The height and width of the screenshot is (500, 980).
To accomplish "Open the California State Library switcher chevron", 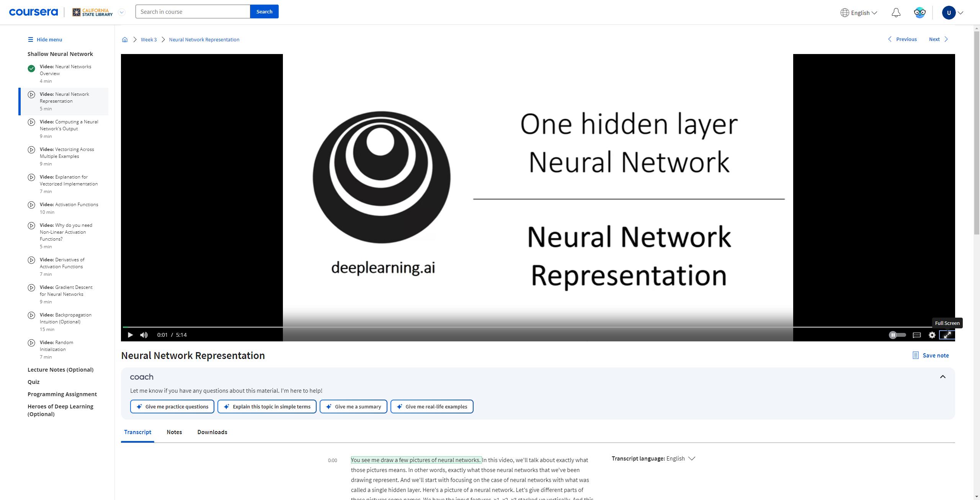I will tap(121, 12).
